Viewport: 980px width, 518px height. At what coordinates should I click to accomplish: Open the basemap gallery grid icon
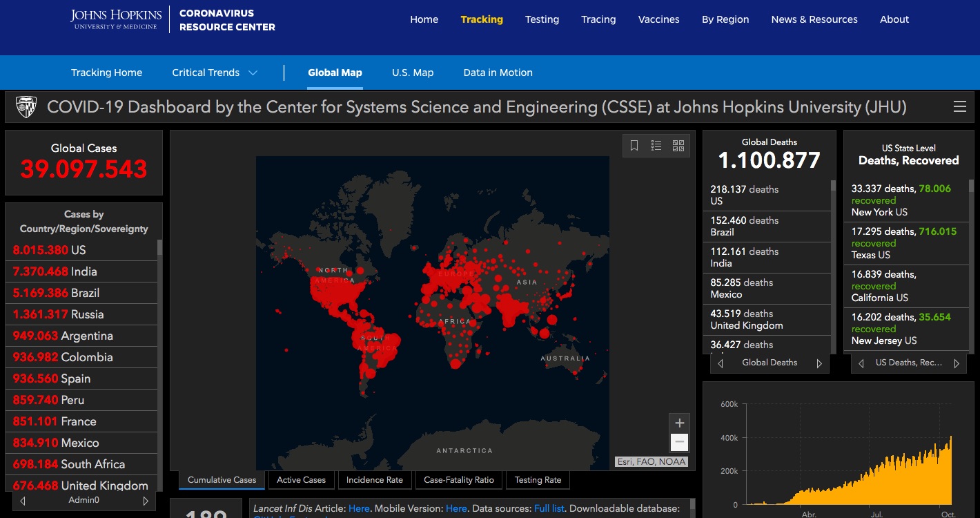click(678, 145)
